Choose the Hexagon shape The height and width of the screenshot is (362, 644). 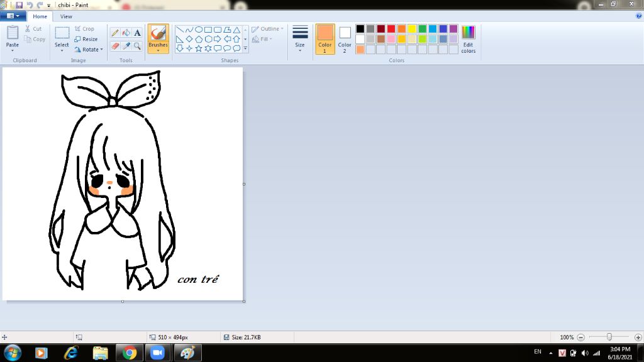point(208,39)
